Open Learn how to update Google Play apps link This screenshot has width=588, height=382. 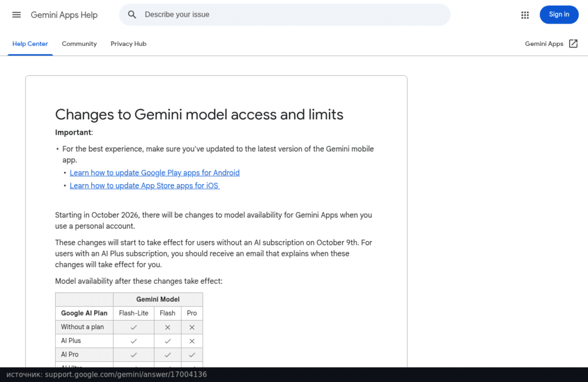coord(154,173)
